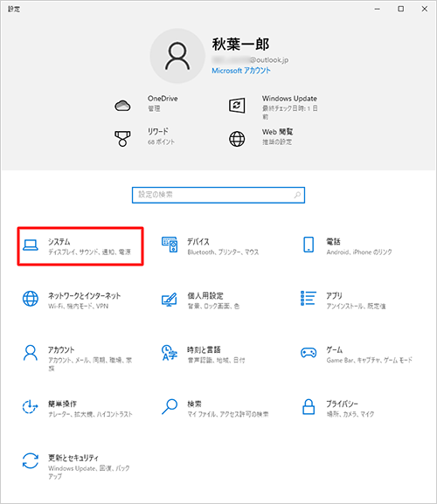The height and width of the screenshot is (504, 437).
Task: Click the OneDrive cloud icon
Action: [122, 106]
